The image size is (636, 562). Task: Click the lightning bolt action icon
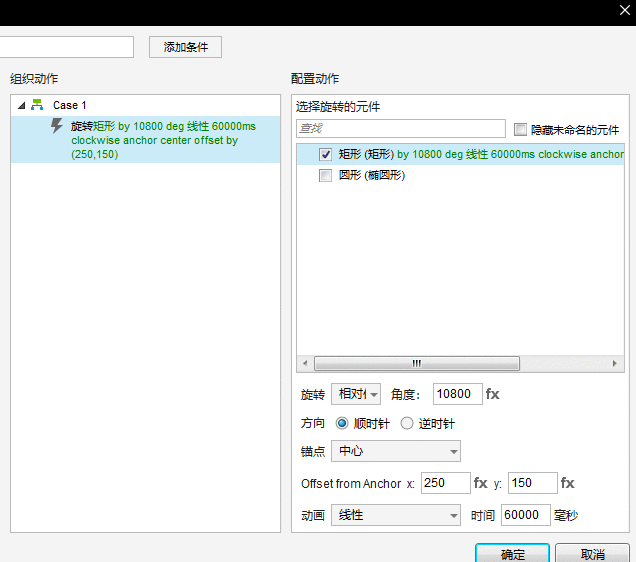[x=57, y=126]
